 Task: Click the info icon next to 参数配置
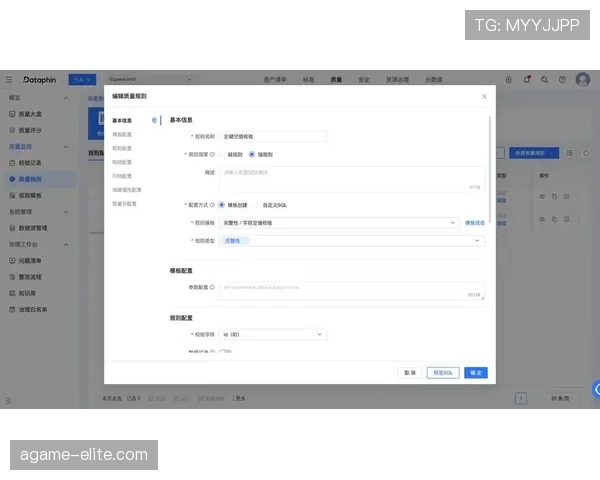[x=212, y=287]
